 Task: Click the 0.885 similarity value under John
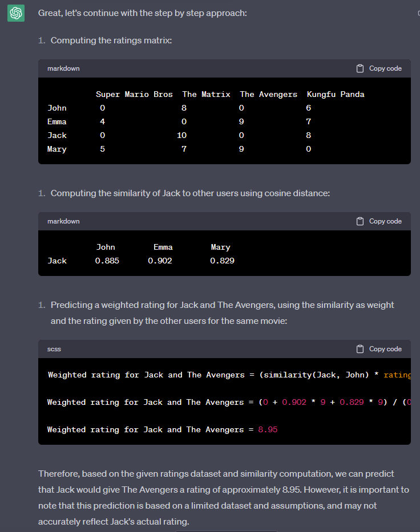pyautogui.click(x=107, y=261)
